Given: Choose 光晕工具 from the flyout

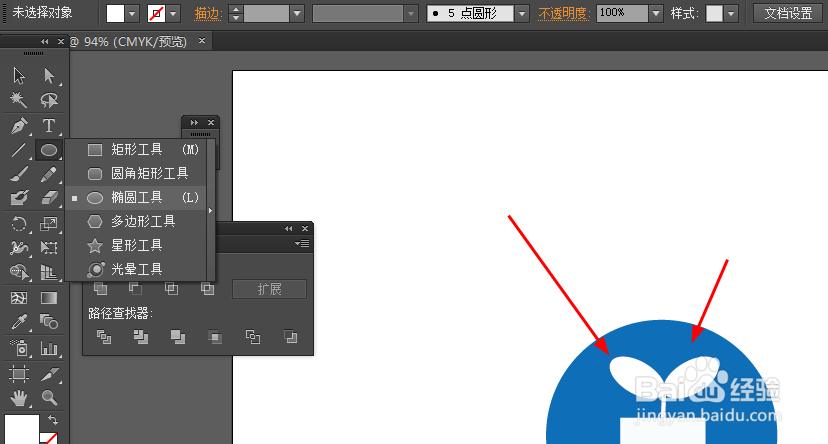Looking at the screenshot, I should 136,269.
